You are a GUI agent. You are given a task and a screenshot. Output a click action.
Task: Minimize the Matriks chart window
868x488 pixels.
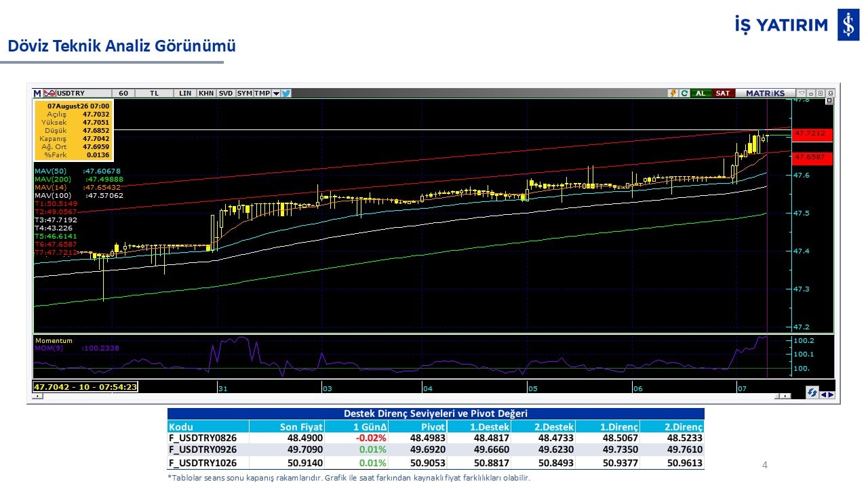[812, 94]
